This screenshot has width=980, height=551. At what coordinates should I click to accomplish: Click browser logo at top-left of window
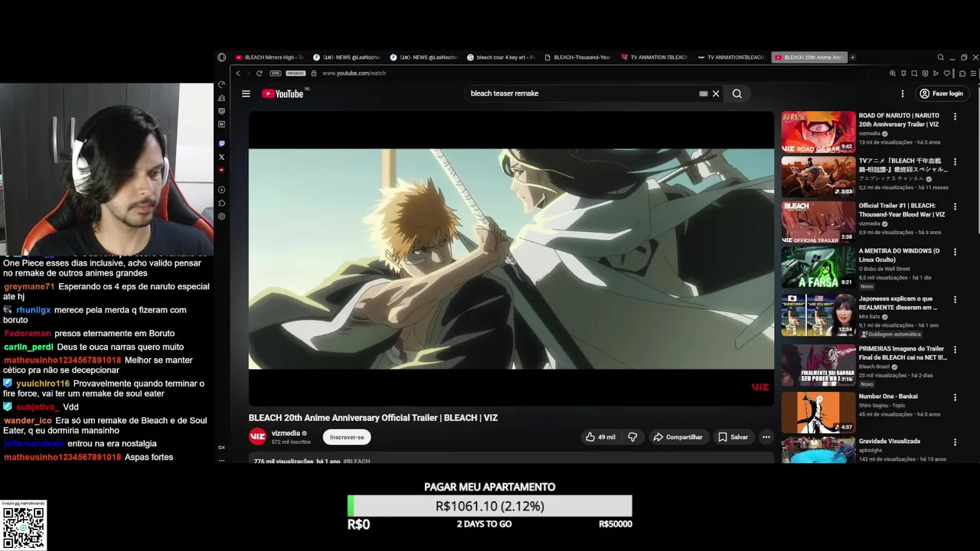[221, 57]
